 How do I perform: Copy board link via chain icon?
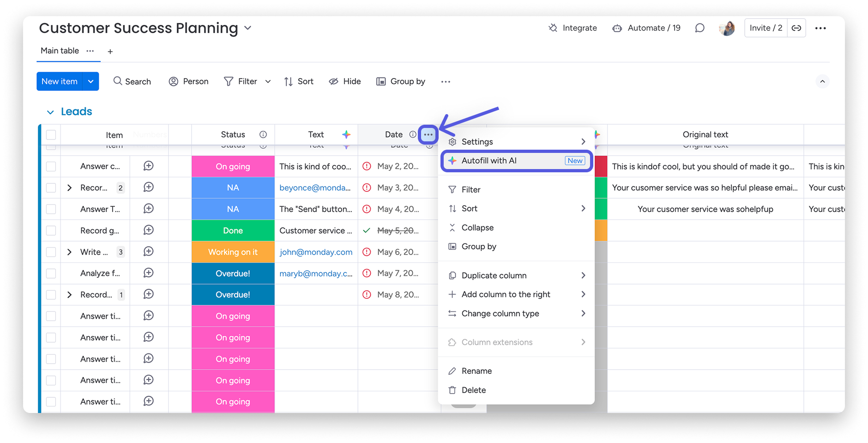pos(796,28)
